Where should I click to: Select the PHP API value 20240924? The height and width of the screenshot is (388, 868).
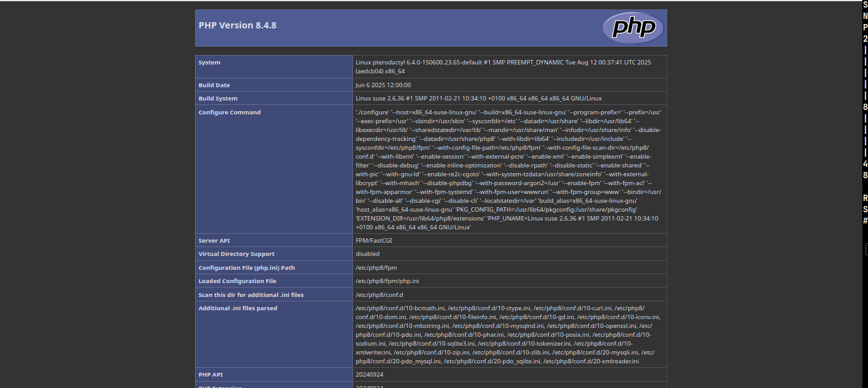click(x=370, y=374)
